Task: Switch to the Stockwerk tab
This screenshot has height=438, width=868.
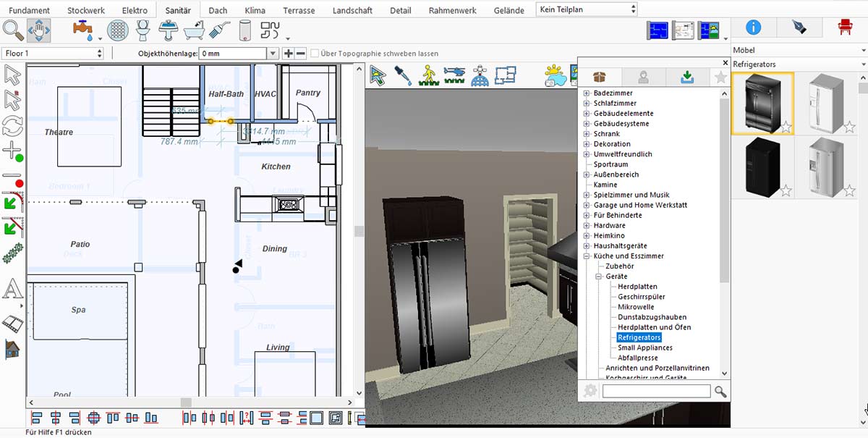Action: pyautogui.click(x=85, y=10)
